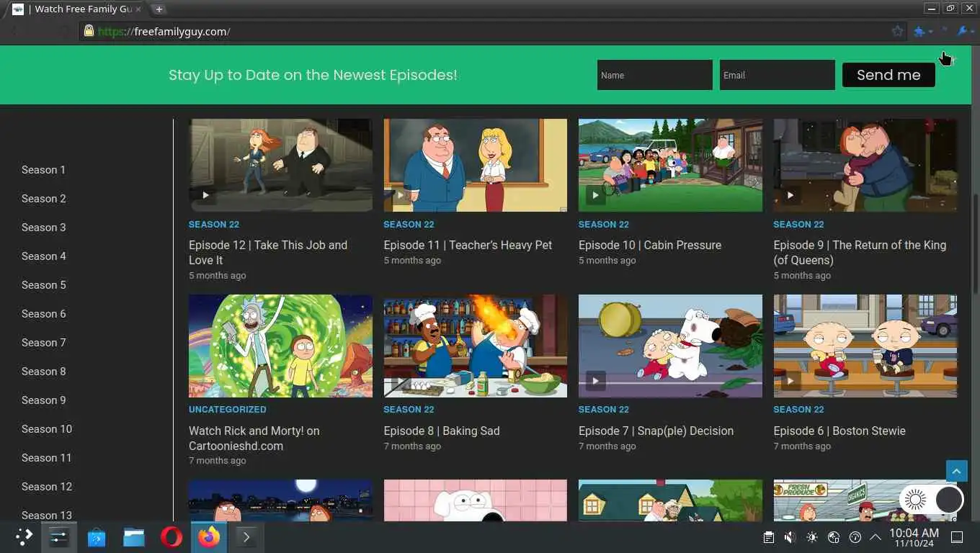
Task: Open the file manager from taskbar
Action: point(134,537)
